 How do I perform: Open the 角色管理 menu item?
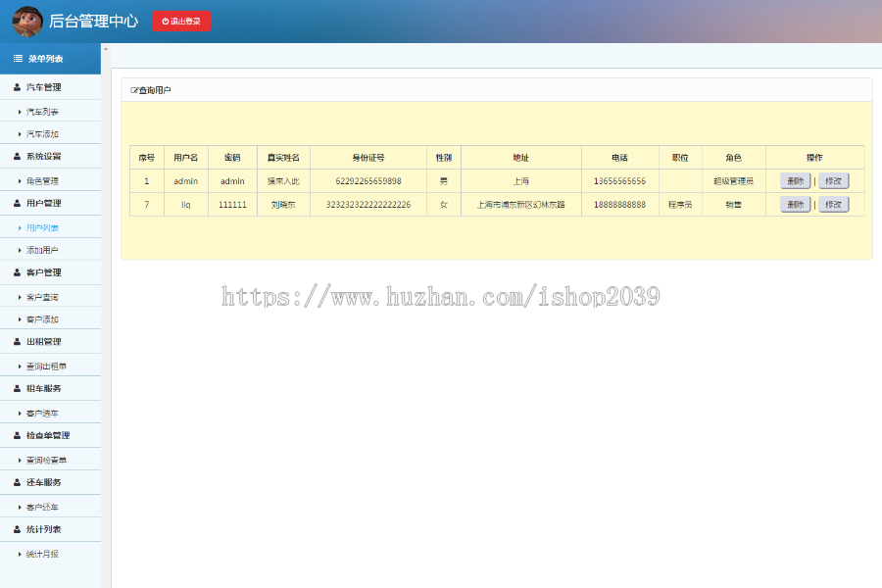[x=50, y=180]
